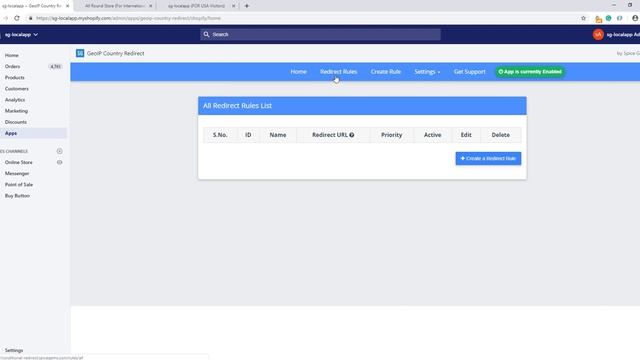Click the Redirect URL help question icon
Screen dimensions: 640x360
351,135
